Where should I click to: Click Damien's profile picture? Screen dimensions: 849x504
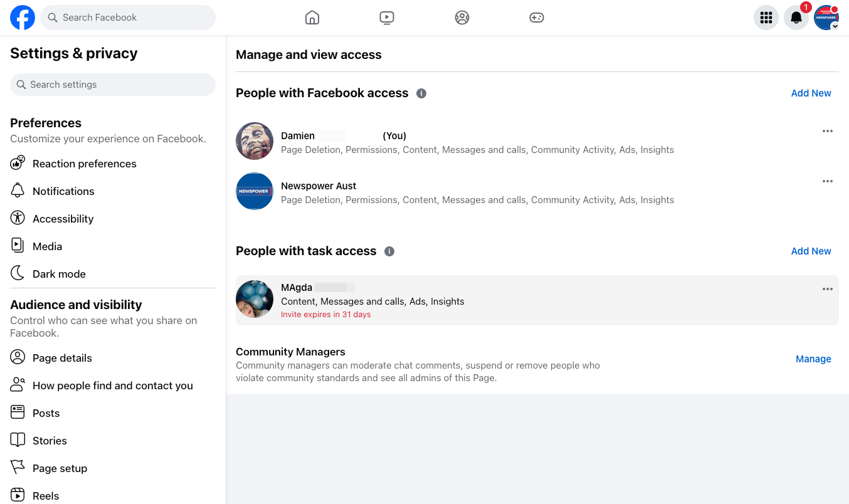click(255, 141)
